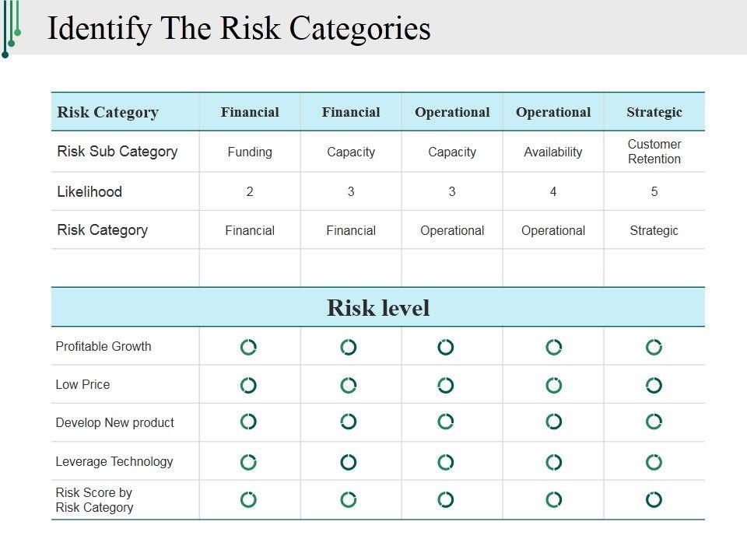Click Low Price ring in Funding column
747x560 pixels.
[248, 385]
